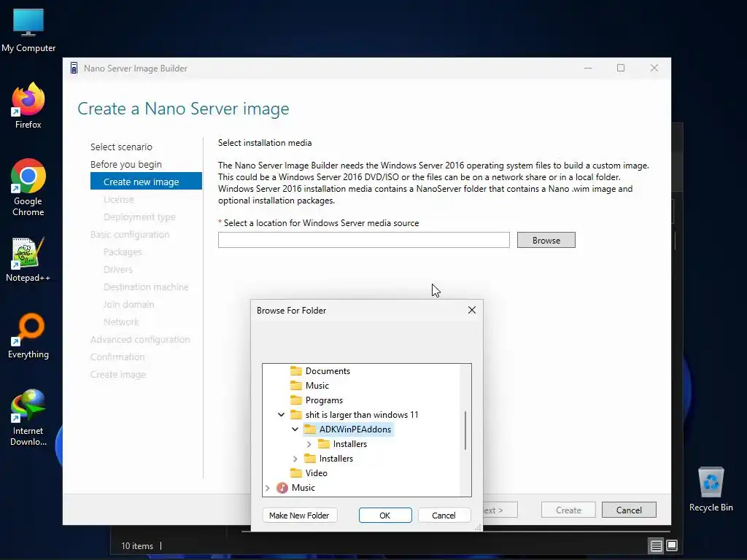Select the ADKWinPEAddons folder
The width and height of the screenshot is (747, 560).
(x=355, y=429)
